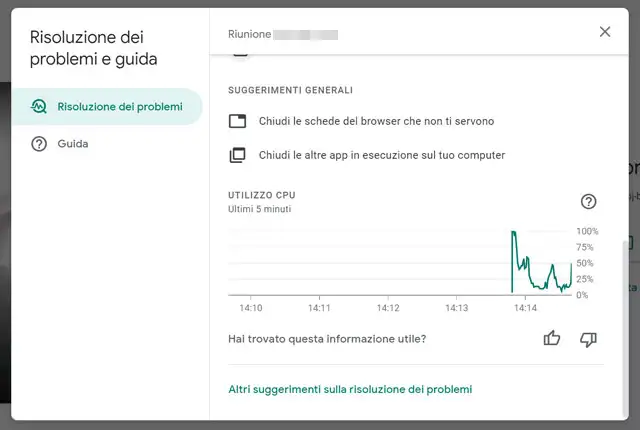The image size is (640, 430).
Task: Click the Guida question mark icon
Action: click(x=40, y=144)
